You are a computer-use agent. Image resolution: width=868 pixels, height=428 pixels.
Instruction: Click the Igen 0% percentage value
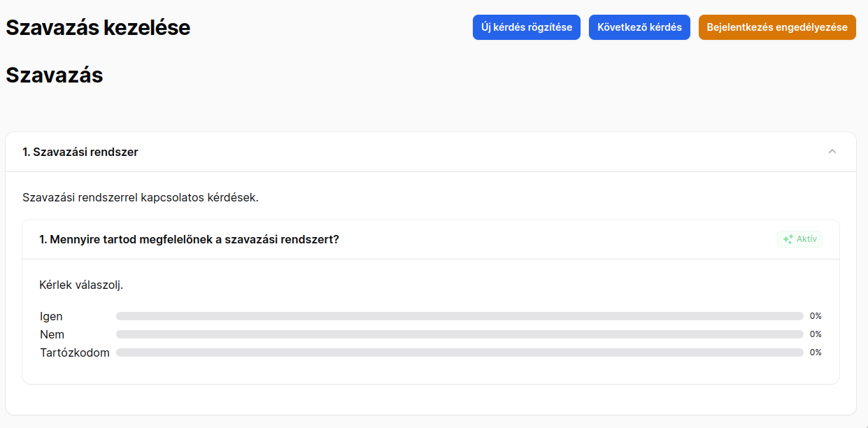point(816,316)
